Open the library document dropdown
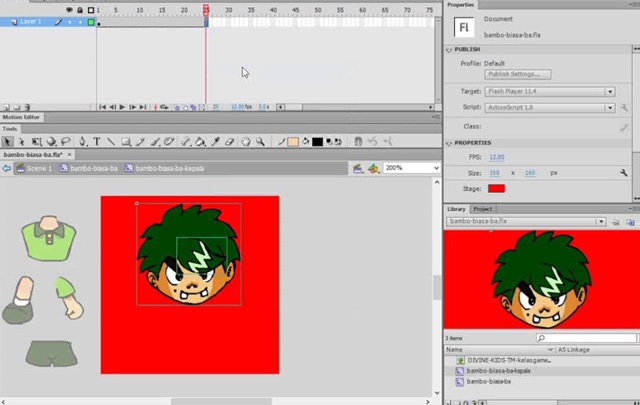 click(x=526, y=221)
